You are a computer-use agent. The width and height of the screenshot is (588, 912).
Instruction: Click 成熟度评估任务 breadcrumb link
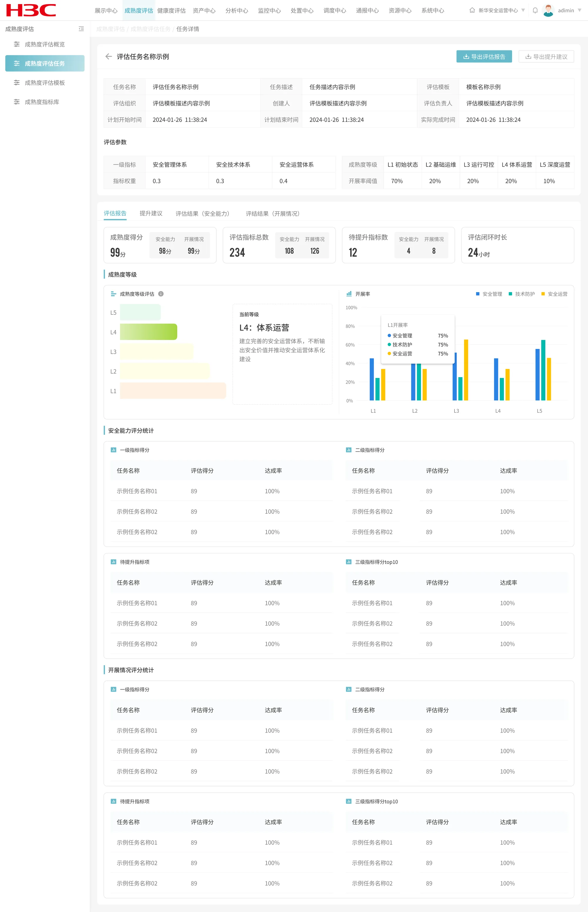(x=151, y=29)
